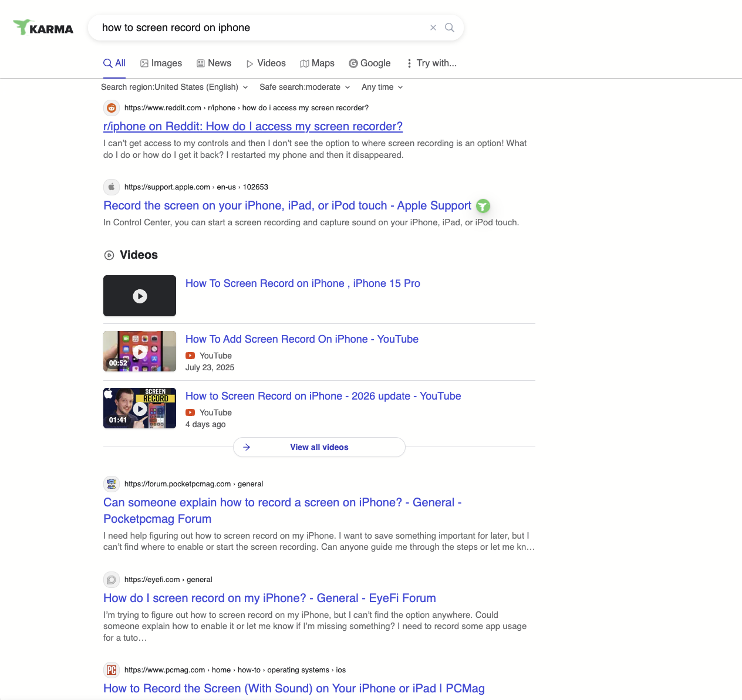The height and width of the screenshot is (700, 742).
Task: Click the PCMag favicon icon
Action: tap(112, 670)
